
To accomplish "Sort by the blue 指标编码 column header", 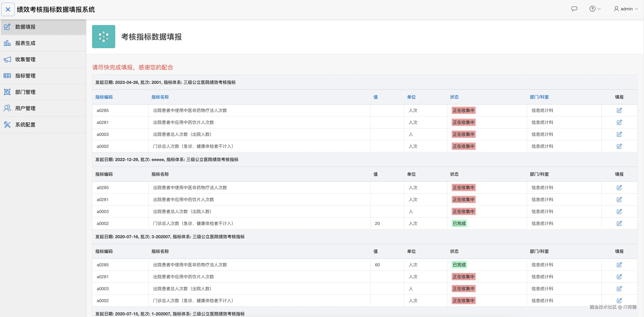I will pos(104,97).
